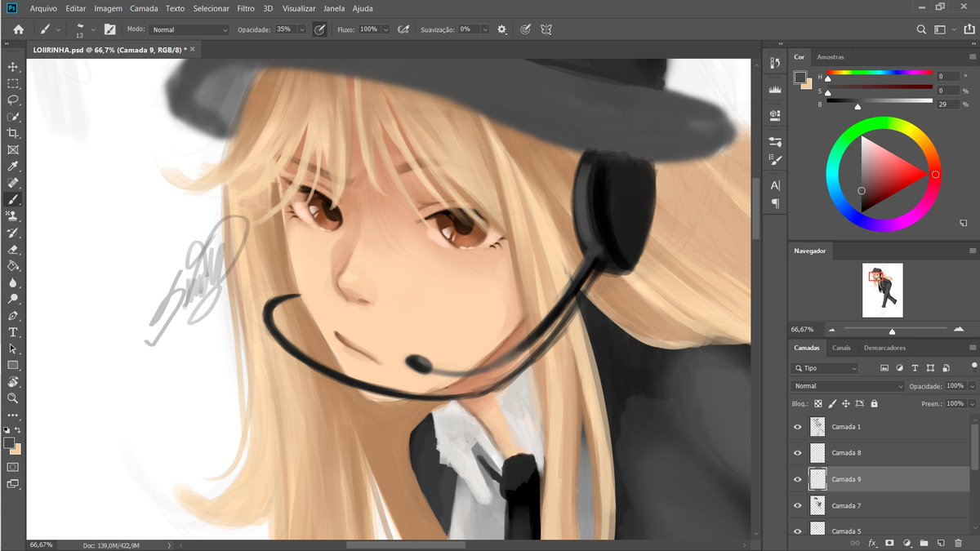
Task: Select the Zoom tool
Action: click(x=13, y=398)
